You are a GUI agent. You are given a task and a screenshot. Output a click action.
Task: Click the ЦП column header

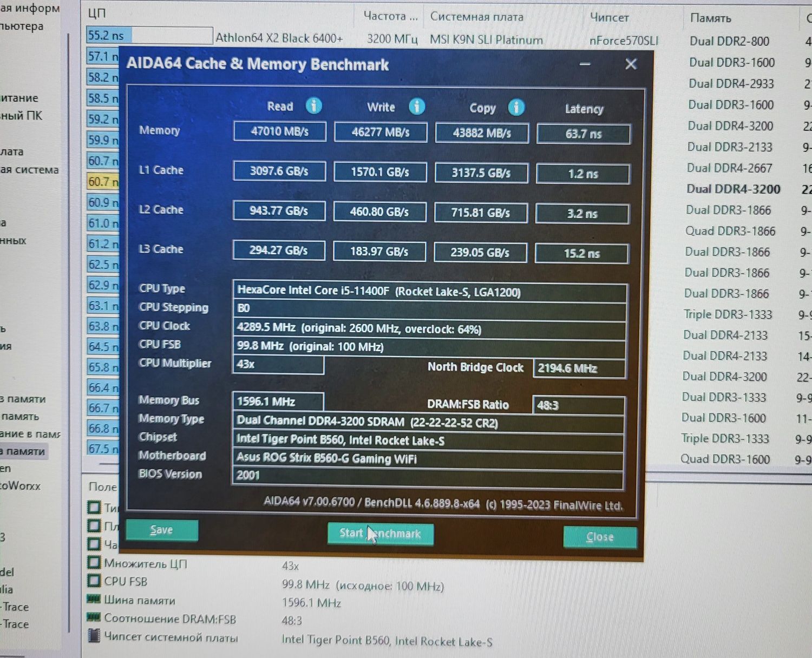point(97,13)
